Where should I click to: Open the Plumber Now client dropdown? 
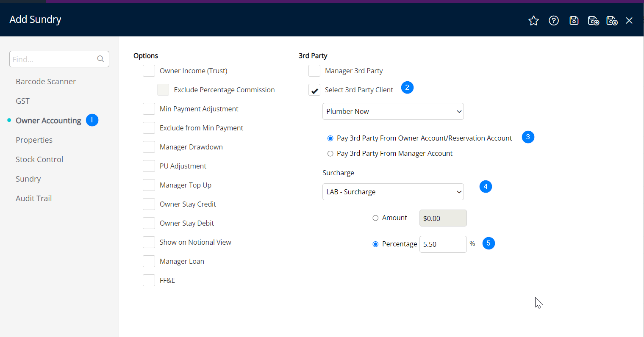393,111
